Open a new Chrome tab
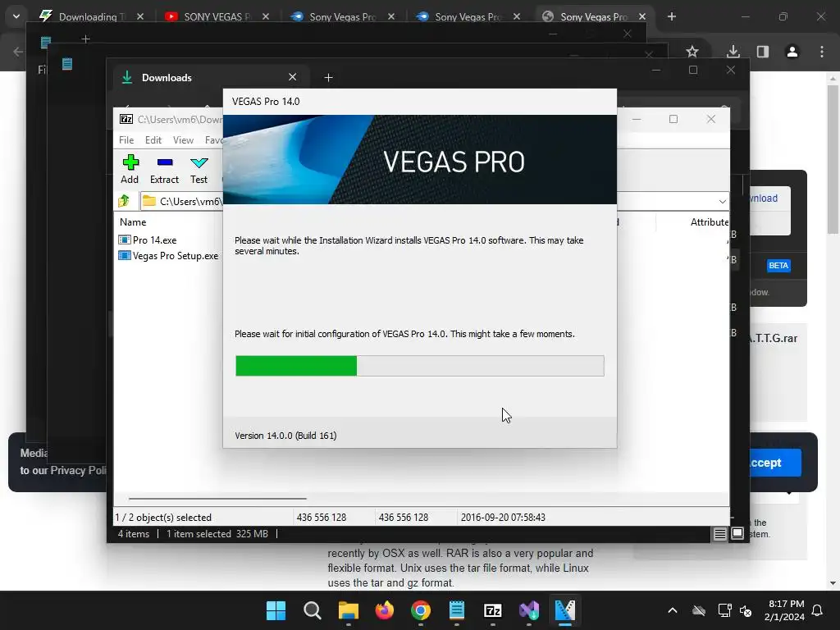840x630 pixels. [672, 16]
